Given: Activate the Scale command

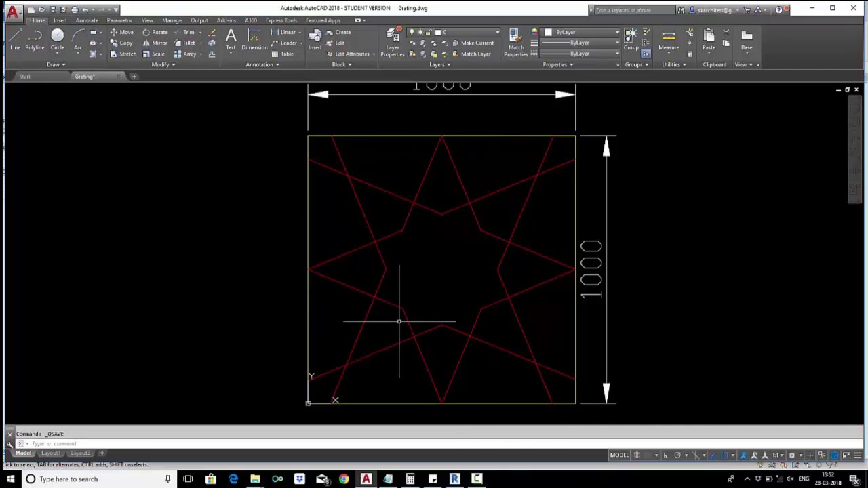Looking at the screenshot, I should [x=153, y=54].
